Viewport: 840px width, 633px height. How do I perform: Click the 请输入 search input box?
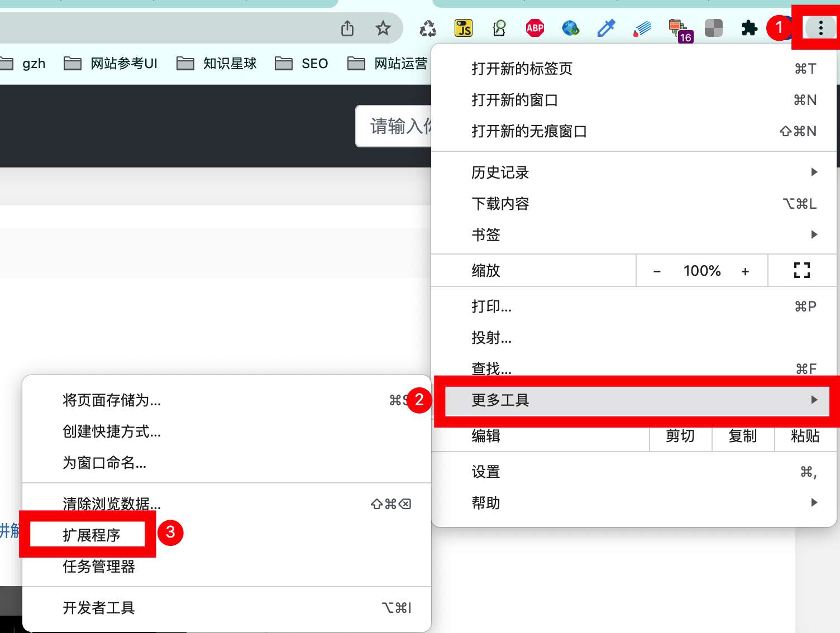(x=398, y=126)
